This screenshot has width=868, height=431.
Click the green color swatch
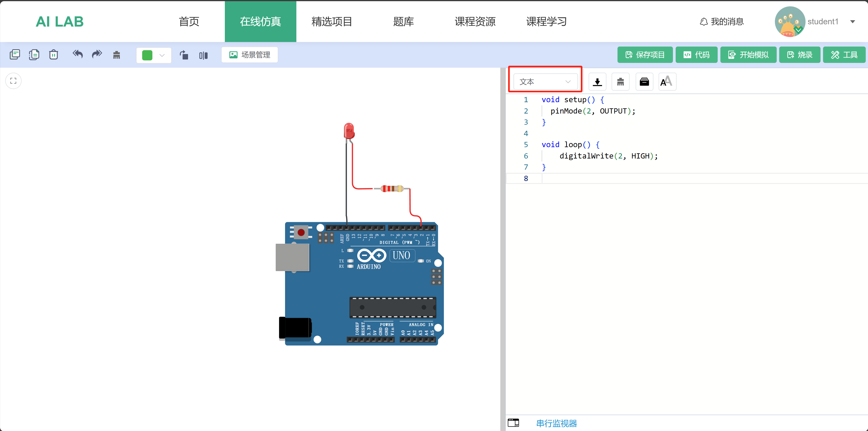(147, 55)
